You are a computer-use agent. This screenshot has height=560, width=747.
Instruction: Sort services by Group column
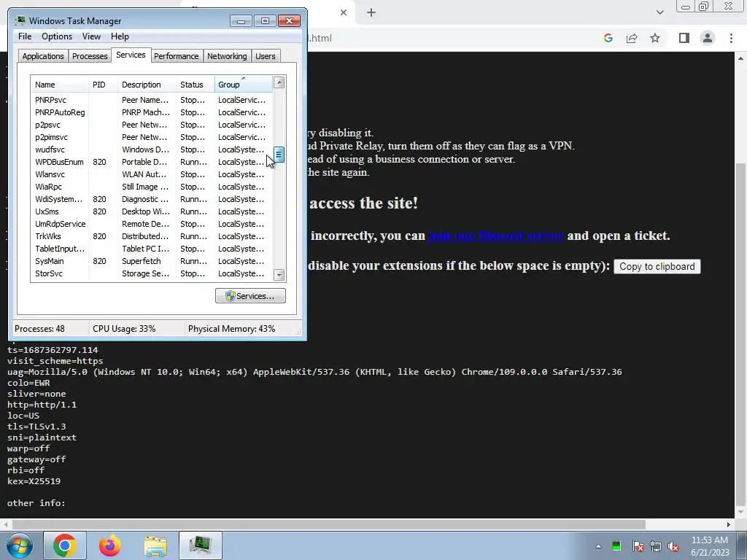[244, 85]
